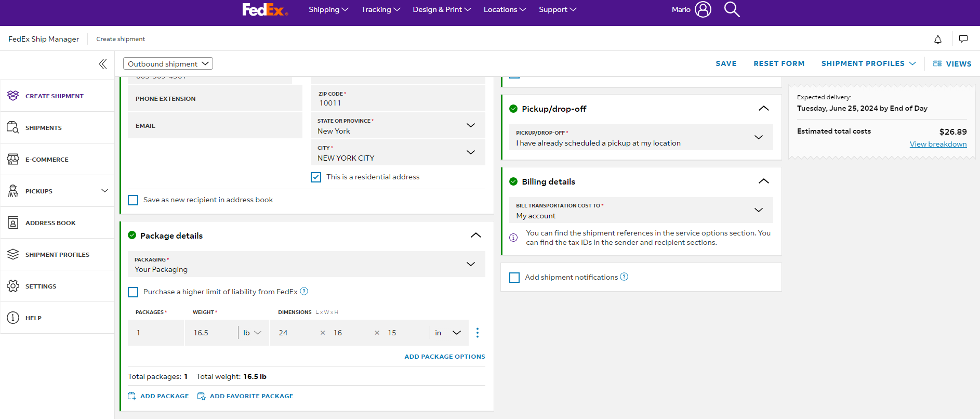980x419 pixels.
Task: Open the Locations menu
Action: [505, 9]
